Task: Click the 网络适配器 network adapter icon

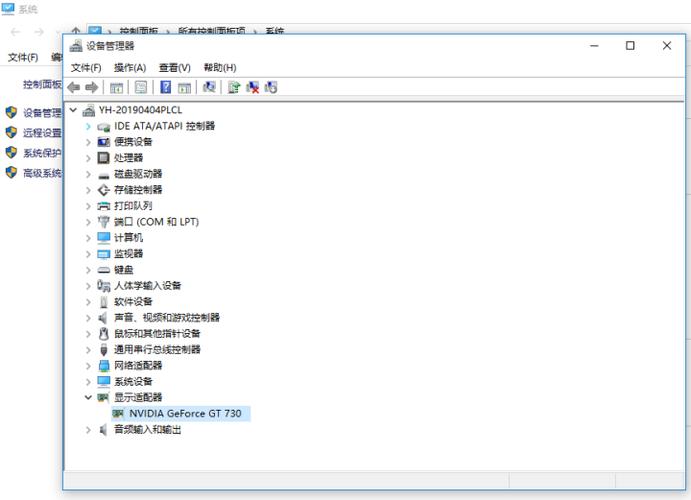Action: point(104,365)
